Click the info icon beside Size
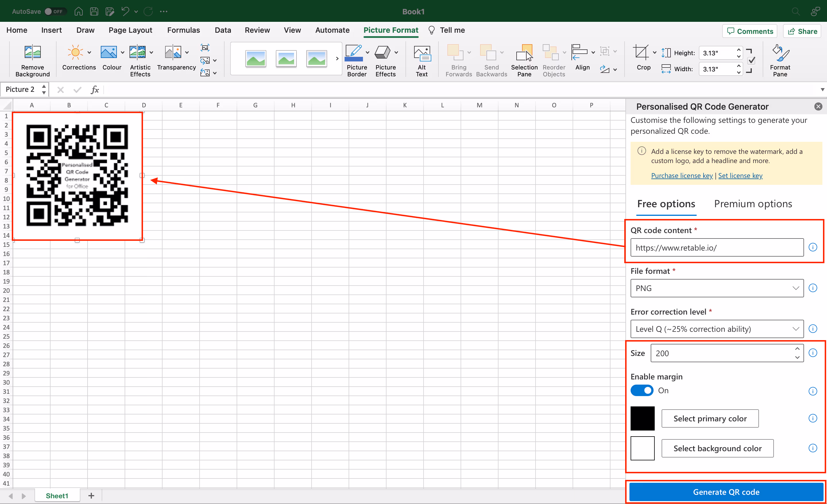Viewport: 827px width, 504px height. (813, 353)
